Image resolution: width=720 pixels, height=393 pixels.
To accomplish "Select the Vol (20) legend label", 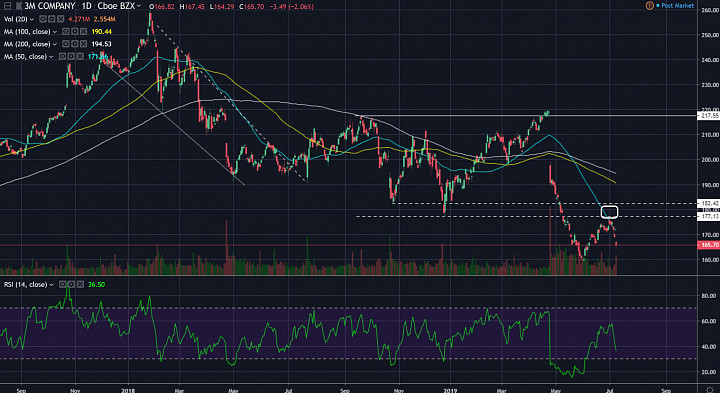I will click(16, 19).
